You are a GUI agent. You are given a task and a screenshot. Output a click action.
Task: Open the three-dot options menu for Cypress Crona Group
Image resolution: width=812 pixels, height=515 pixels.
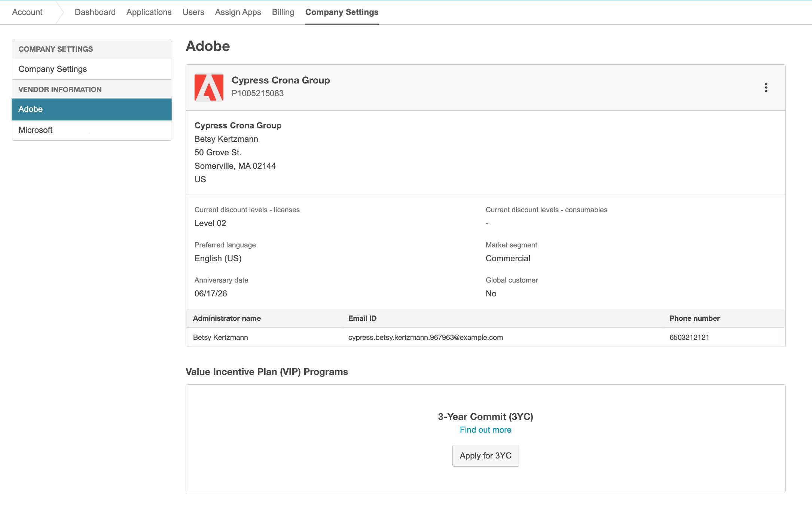766,88
